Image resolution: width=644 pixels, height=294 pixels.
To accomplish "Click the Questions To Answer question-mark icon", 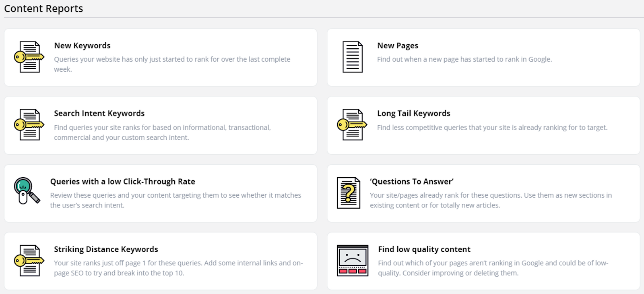I will point(349,193).
